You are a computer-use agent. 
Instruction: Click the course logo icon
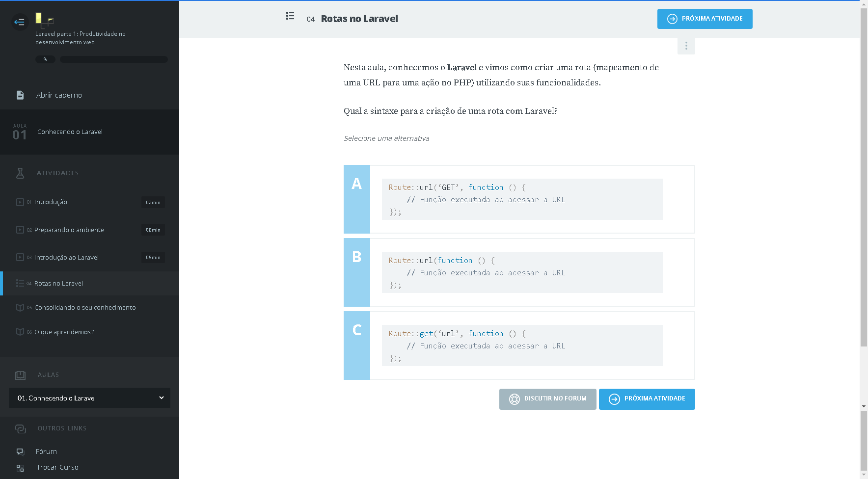(44, 20)
